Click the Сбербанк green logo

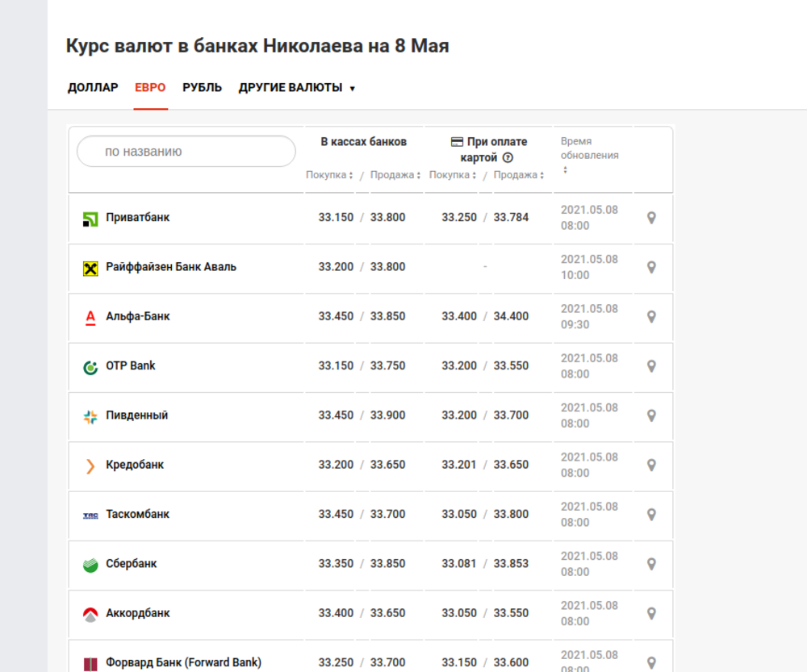(90, 565)
